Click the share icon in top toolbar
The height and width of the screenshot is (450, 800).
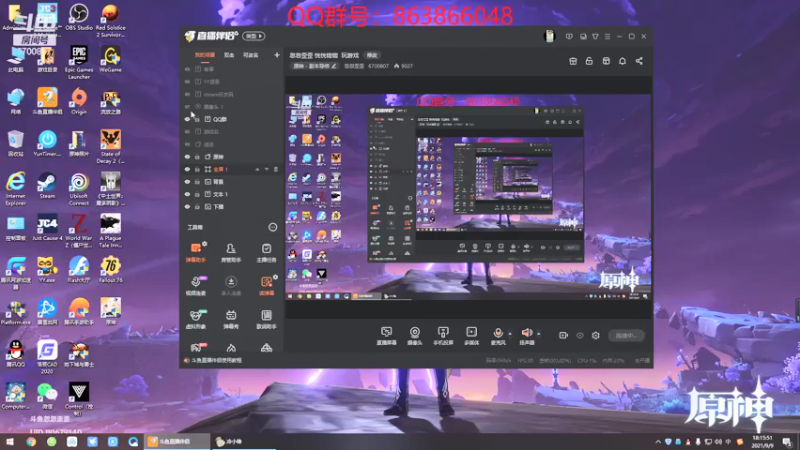(x=639, y=61)
